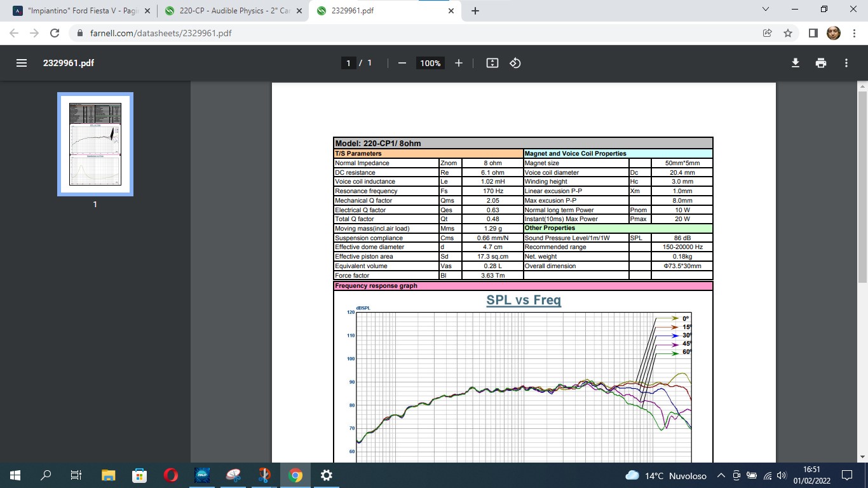Open the network Wi-Fi status icon
Image resolution: width=868 pixels, height=488 pixels.
768,475
